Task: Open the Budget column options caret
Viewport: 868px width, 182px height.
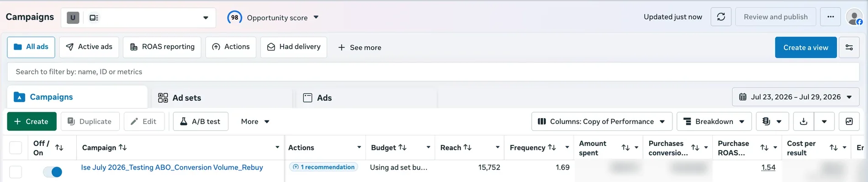Action: (429, 147)
